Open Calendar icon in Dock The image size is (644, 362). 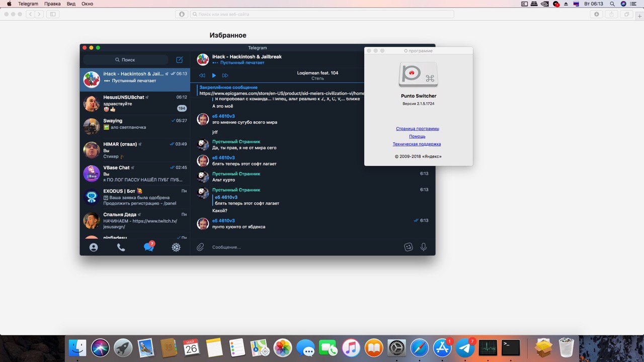click(x=191, y=347)
